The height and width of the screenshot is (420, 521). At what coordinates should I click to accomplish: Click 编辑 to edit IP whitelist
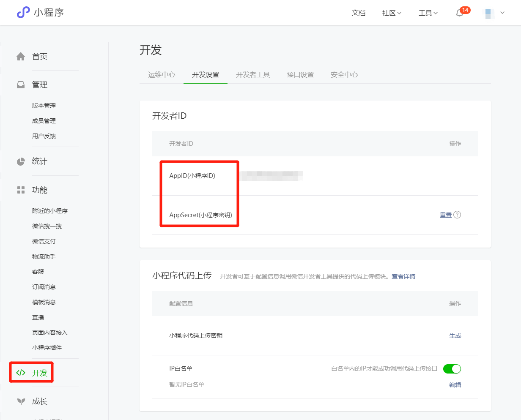pos(455,385)
